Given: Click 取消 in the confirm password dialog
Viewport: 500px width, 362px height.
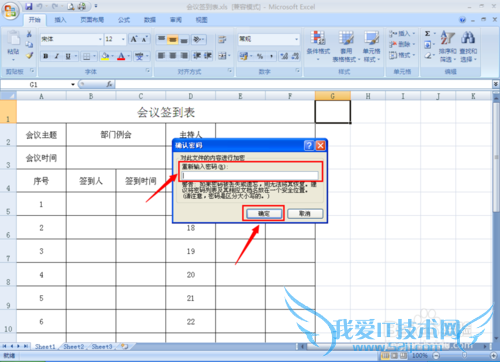Looking at the screenshot, I should 305,214.
